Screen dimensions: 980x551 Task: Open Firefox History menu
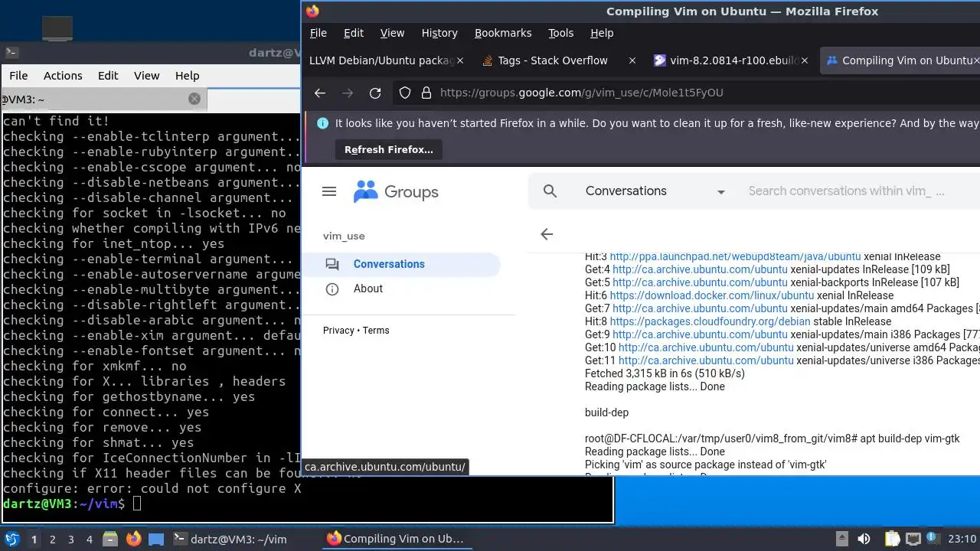coord(439,33)
